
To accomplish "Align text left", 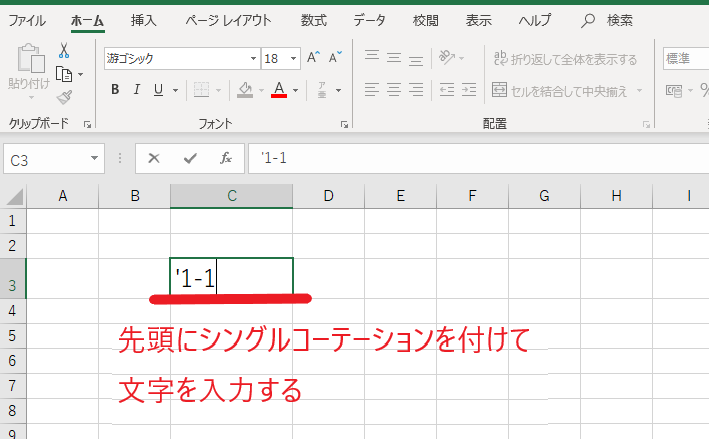I will tap(372, 90).
